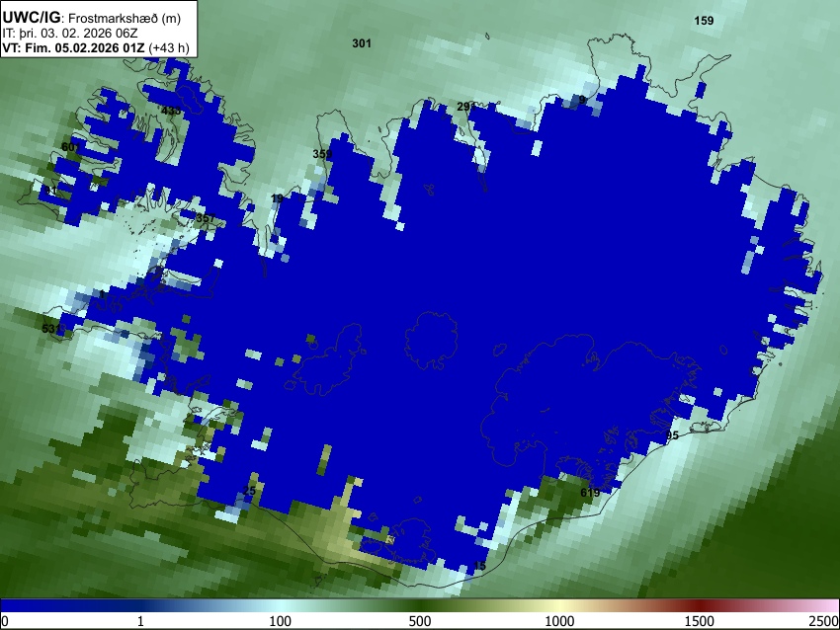Click the colorbar label 1000

559,621
